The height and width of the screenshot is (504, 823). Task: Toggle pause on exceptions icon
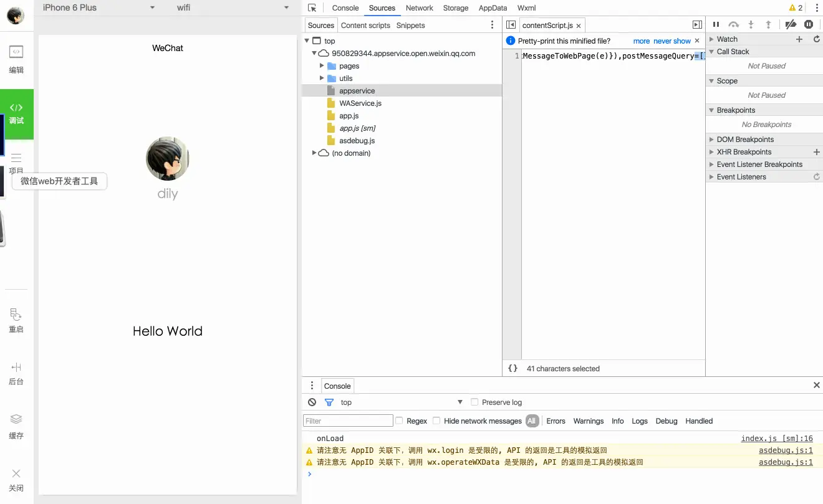coord(809,24)
